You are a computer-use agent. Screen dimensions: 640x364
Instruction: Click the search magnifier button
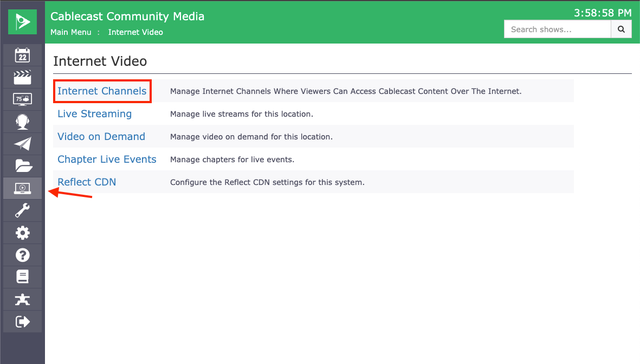[621, 29]
